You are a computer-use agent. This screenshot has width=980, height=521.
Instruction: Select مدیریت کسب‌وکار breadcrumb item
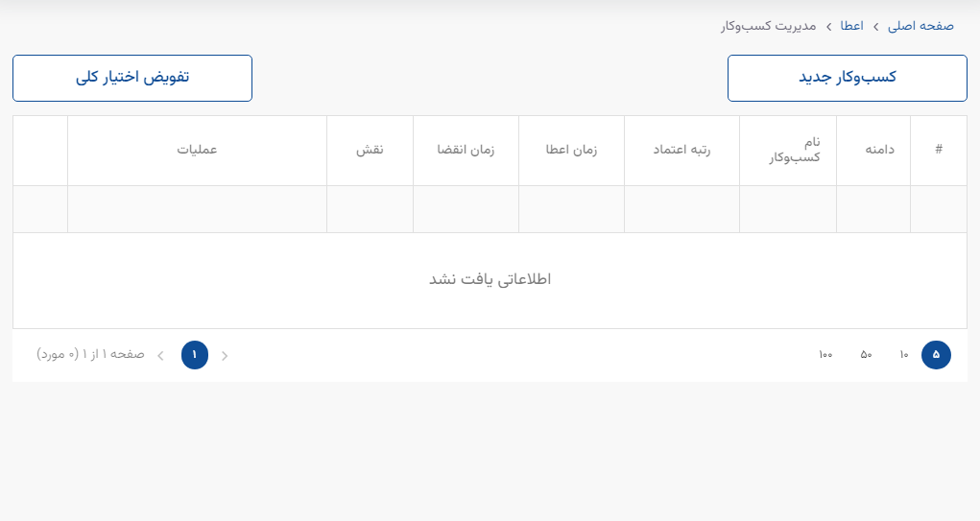tap(768, 26)
